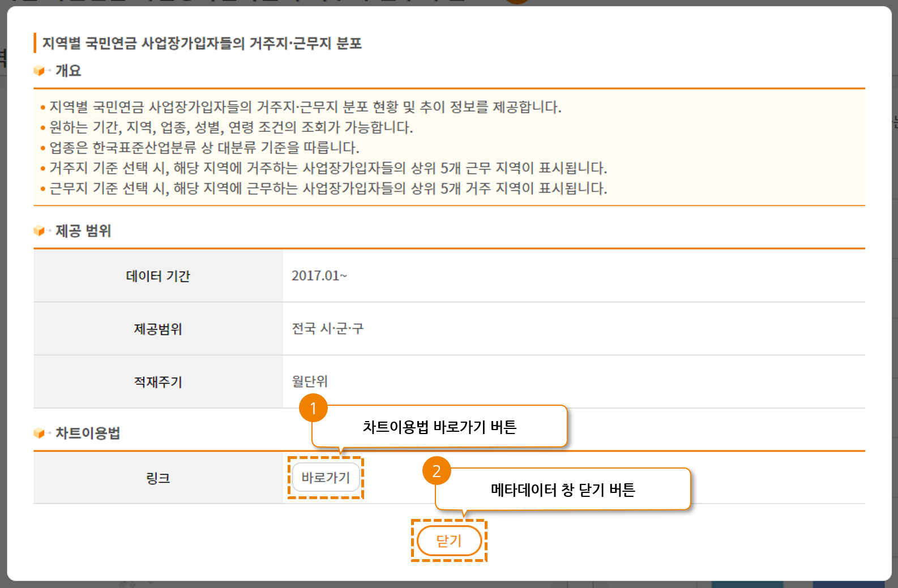The image size is (898, 588).
Task: Select the cube icon beside 제공 범위
Action: [x=39, y=230]
